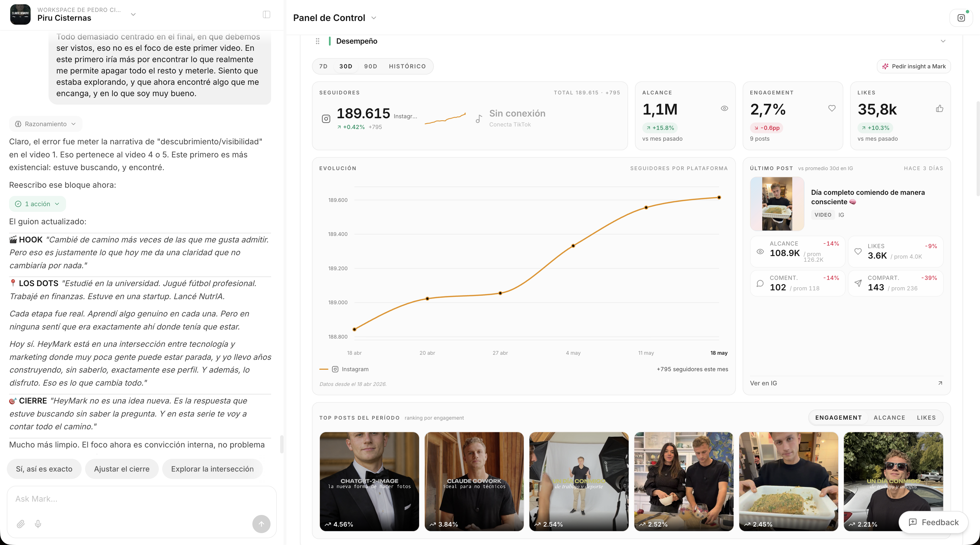Open the workspace switcher chevron

click(133, 14)
